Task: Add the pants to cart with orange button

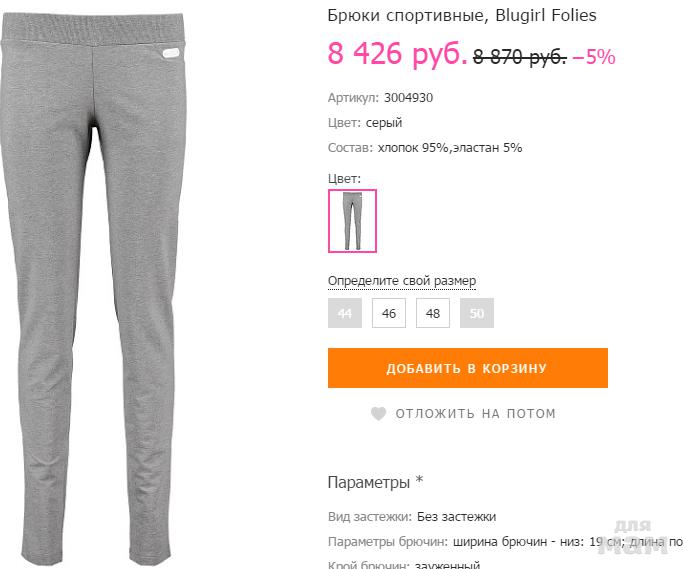Action: [x=467, y=368]
